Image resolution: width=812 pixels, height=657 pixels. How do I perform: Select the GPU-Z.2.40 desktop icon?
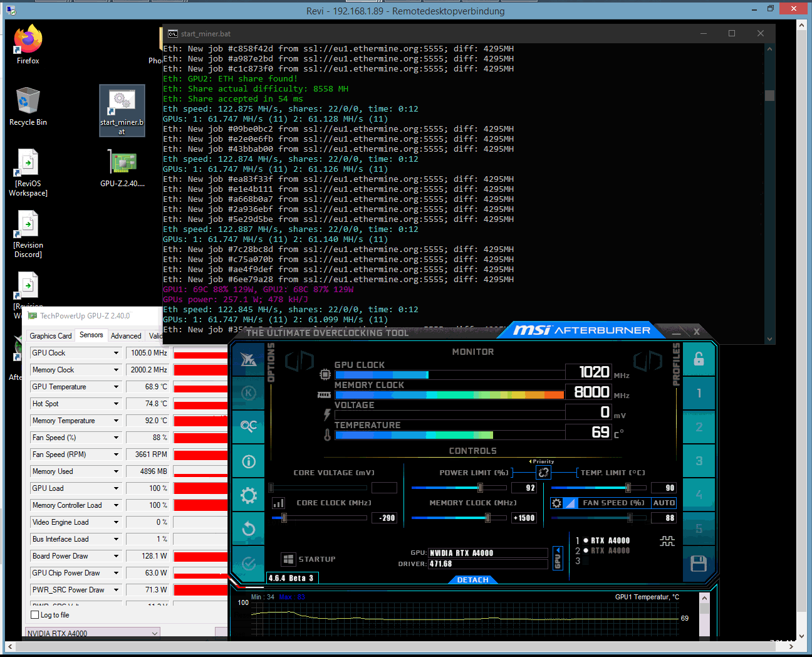tap(122, 168)
